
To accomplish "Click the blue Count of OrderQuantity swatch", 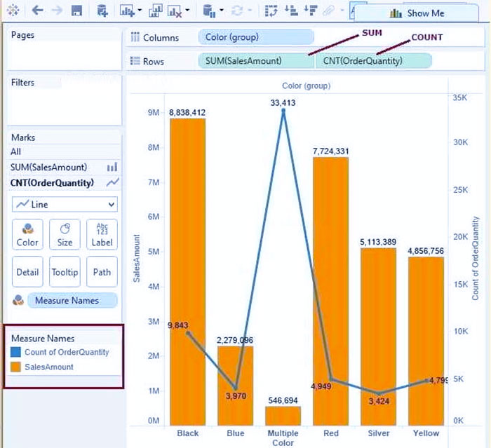I will coord(15,352).
